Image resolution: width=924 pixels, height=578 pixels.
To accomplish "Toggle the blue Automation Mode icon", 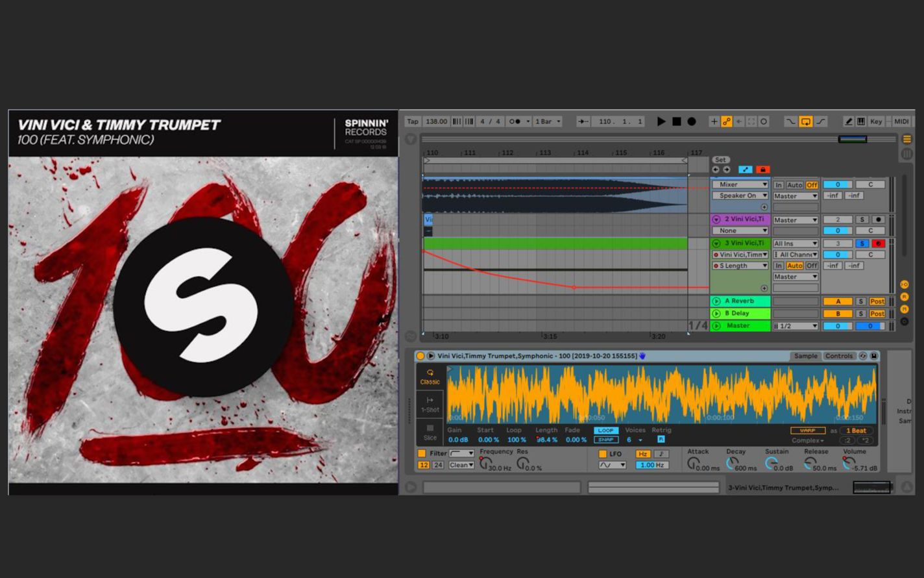I will pos(746,170).
